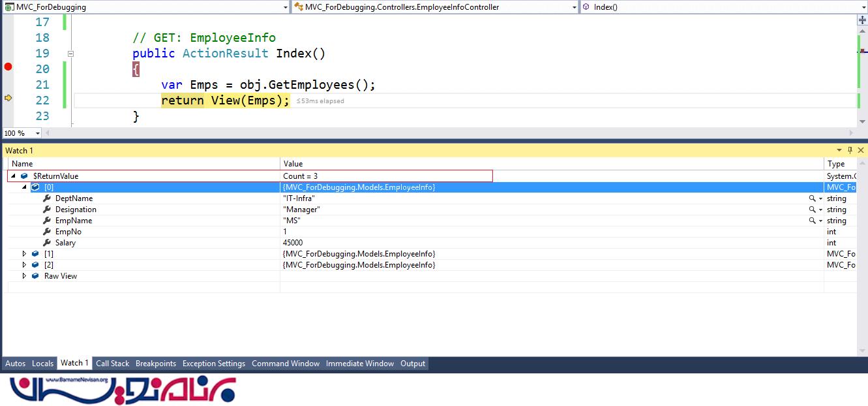Open the 100 % zoom level dropdown

point(37,133)
